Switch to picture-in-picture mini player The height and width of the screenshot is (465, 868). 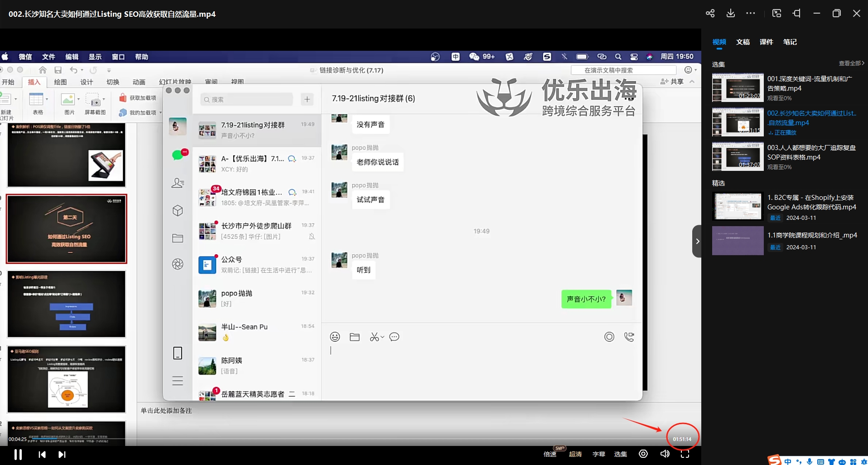(776, 14)
